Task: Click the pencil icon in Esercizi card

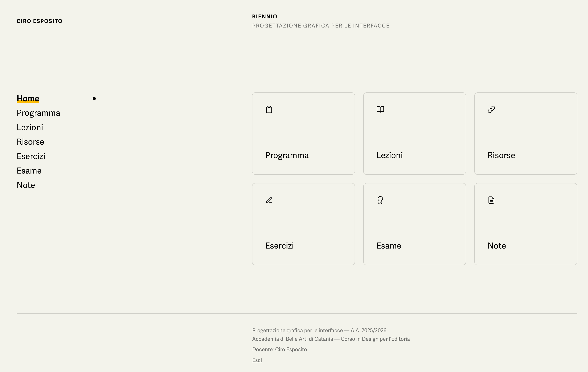Action: tap(269, 200)
